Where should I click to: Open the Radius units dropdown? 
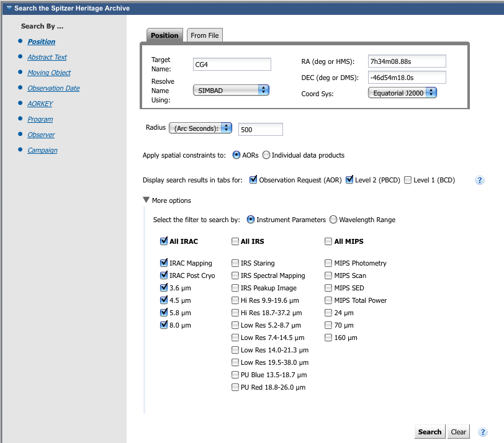coord(200,128)
